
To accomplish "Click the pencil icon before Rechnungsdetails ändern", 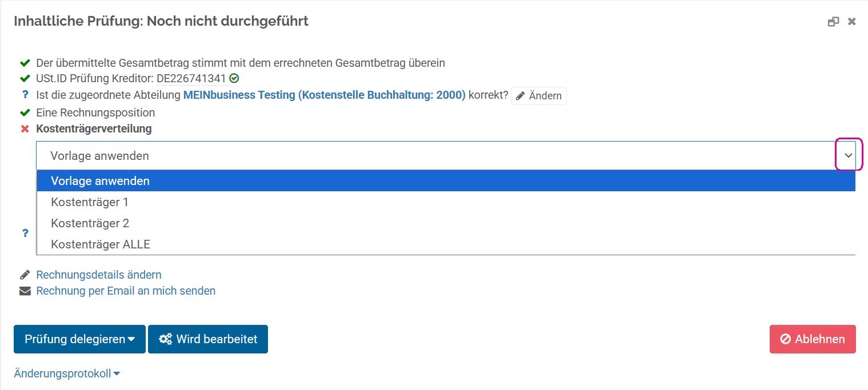I will tap(25, 275).
